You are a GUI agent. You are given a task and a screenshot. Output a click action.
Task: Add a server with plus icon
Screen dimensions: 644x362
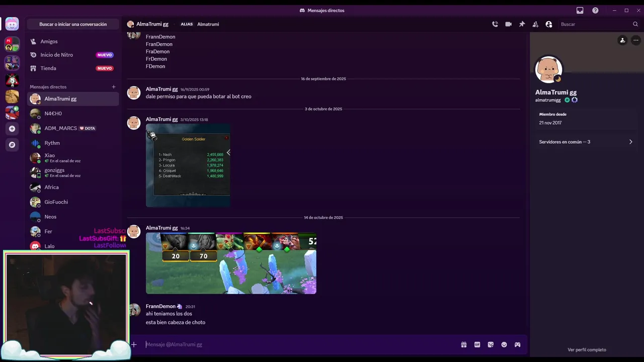[12, 129]
